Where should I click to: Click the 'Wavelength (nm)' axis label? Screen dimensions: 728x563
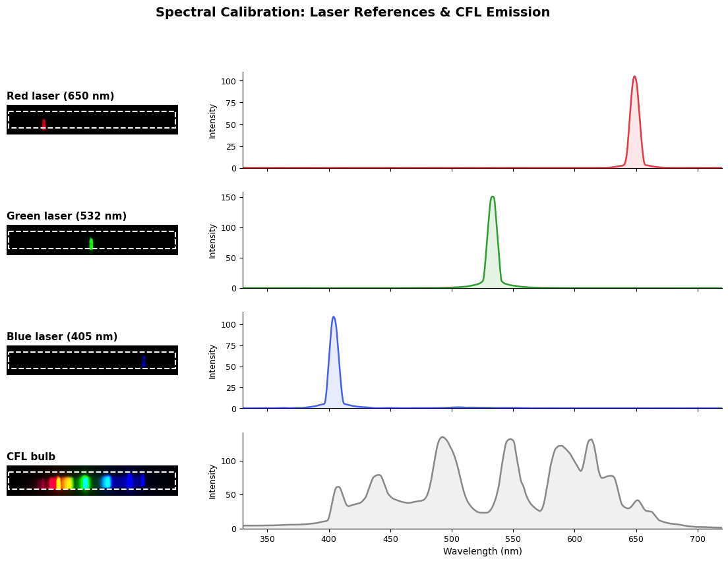point(482,551)
